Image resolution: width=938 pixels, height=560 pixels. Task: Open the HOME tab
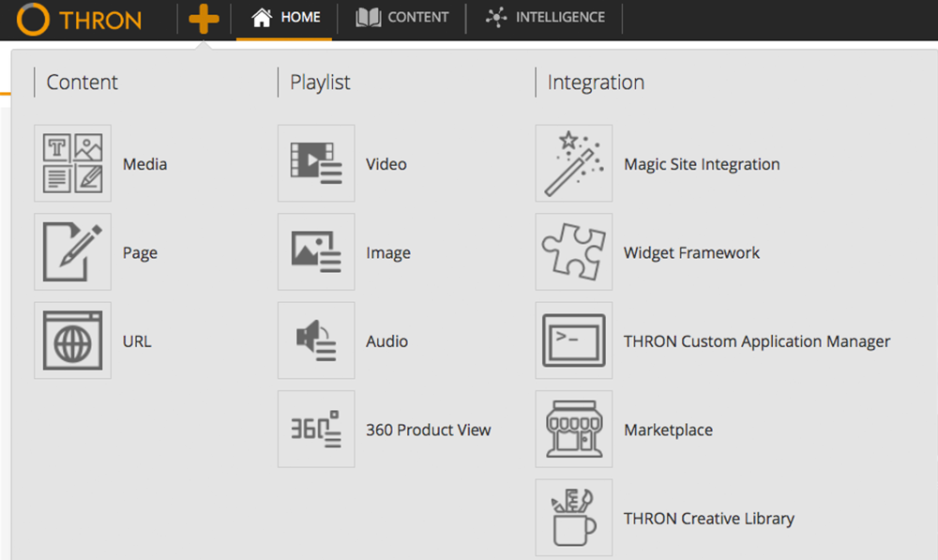pos(285,17)
